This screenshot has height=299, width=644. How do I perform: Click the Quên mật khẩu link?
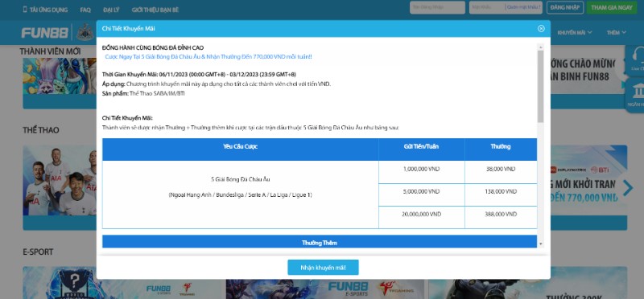pyautogui.click(x=524, y=7)
